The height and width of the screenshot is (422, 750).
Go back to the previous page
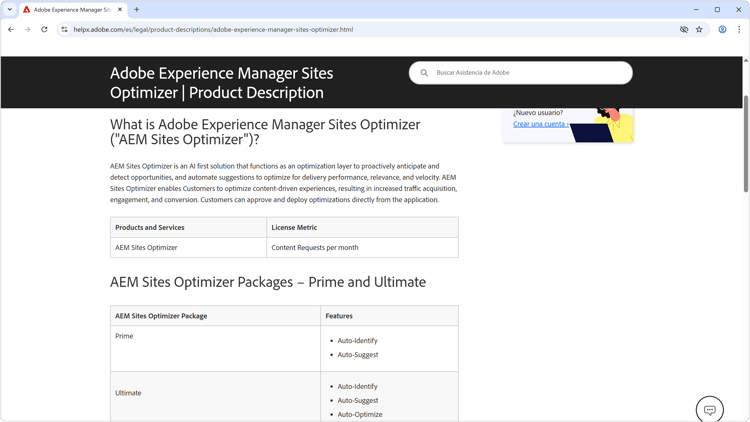[x=11, y=29]
